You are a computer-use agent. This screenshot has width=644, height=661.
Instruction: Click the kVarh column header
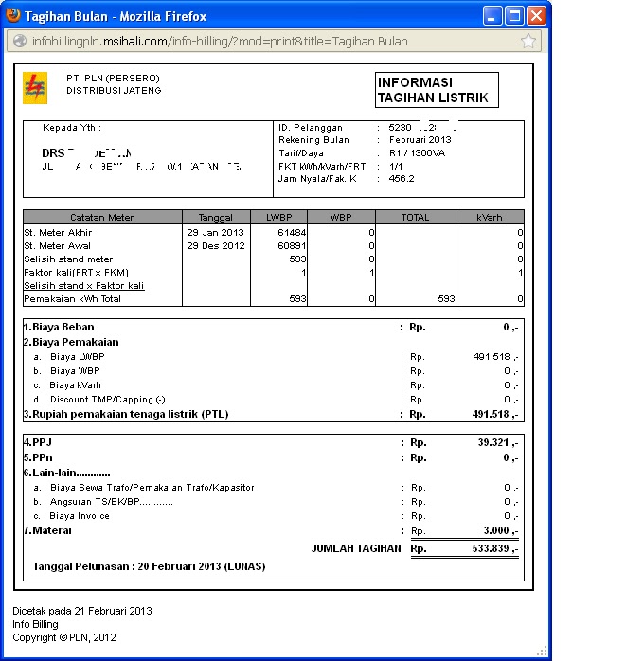pyautogui.click(x=490, y=217)
